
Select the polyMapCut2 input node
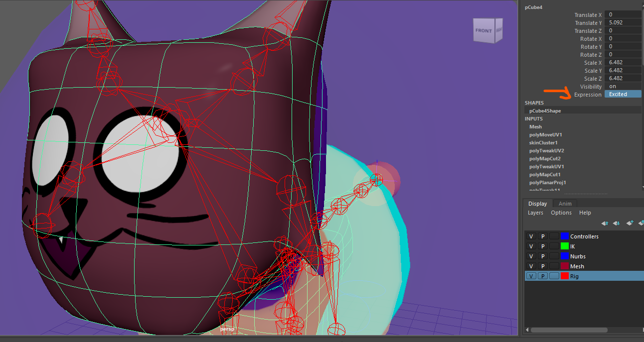[545, 158]
